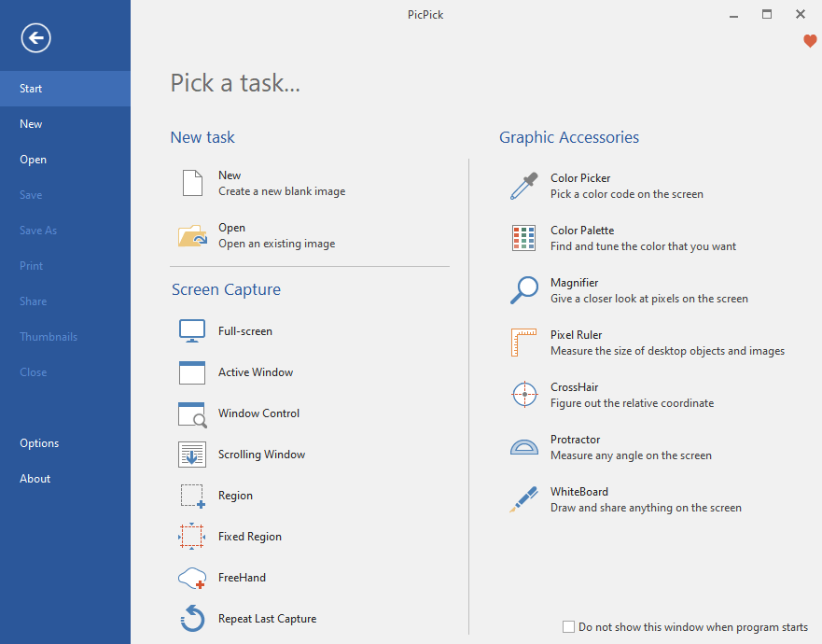Click the back arrow icon

pyautogui.click(x=35, y=37)
